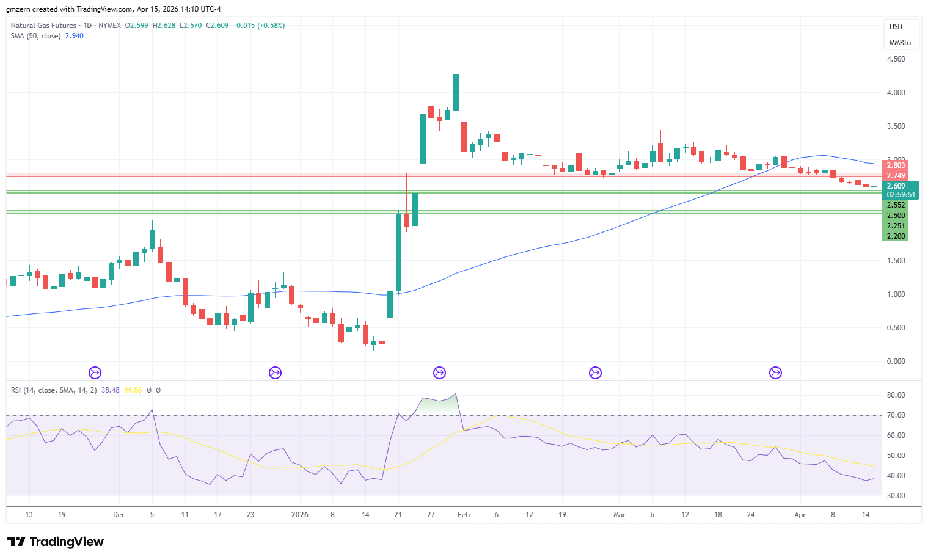Click the 13 date axis label
928x560 pixels.
[x=29, y=515]
